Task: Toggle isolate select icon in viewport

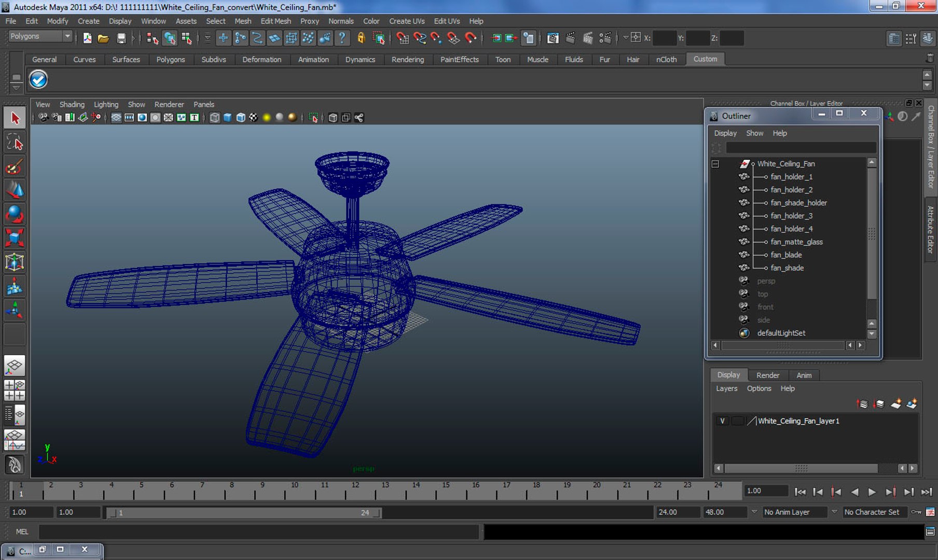Action: tap(313, 118)
